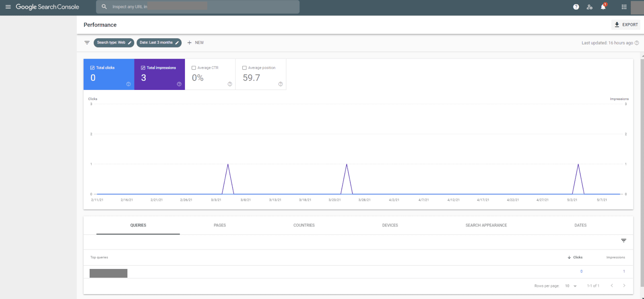Edit the Date: Last 3 months filter
Screen dimensions: 644x299
pyautogui.click(x=159, y=43)
